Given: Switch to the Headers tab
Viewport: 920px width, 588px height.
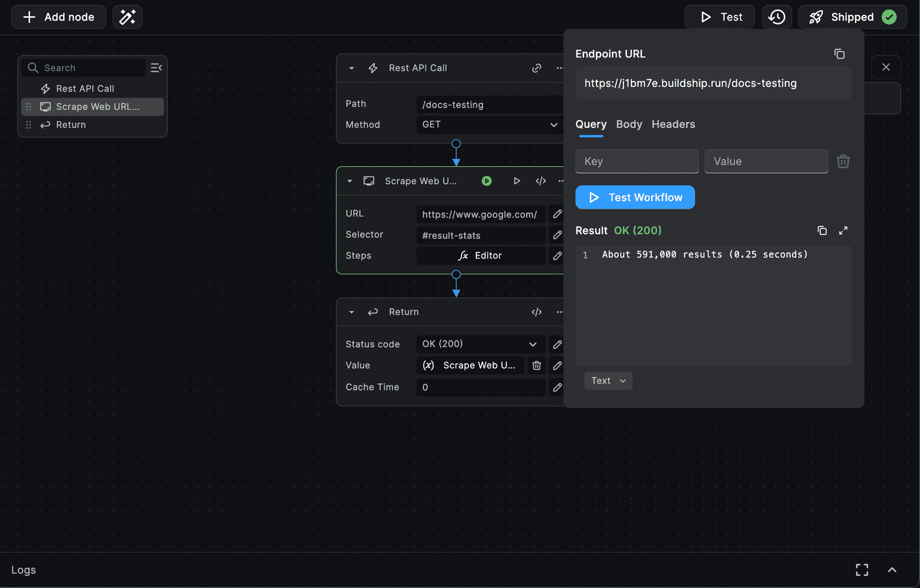Looking at the screenshot, I should 673,124.
